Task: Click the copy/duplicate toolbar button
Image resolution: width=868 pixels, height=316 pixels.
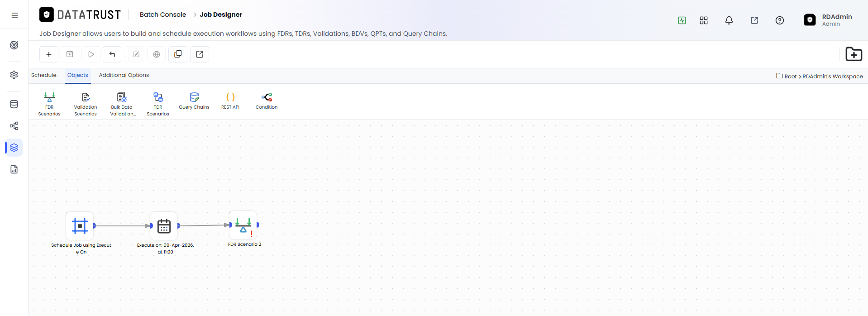Action: [x=178, y=54]
